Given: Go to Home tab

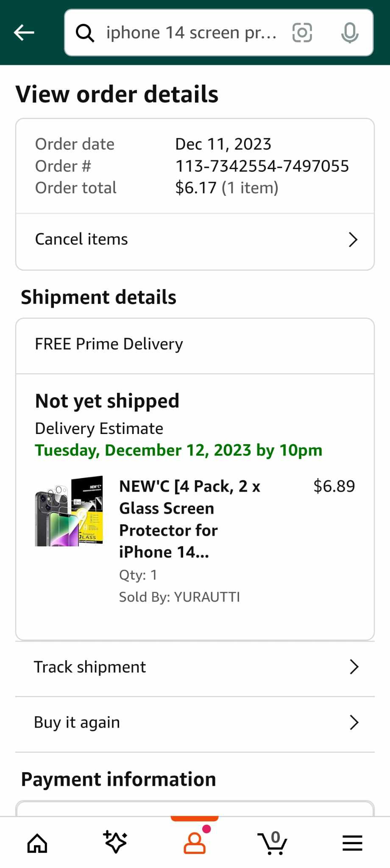Looking at the screenshot, I should pos(37,843).
